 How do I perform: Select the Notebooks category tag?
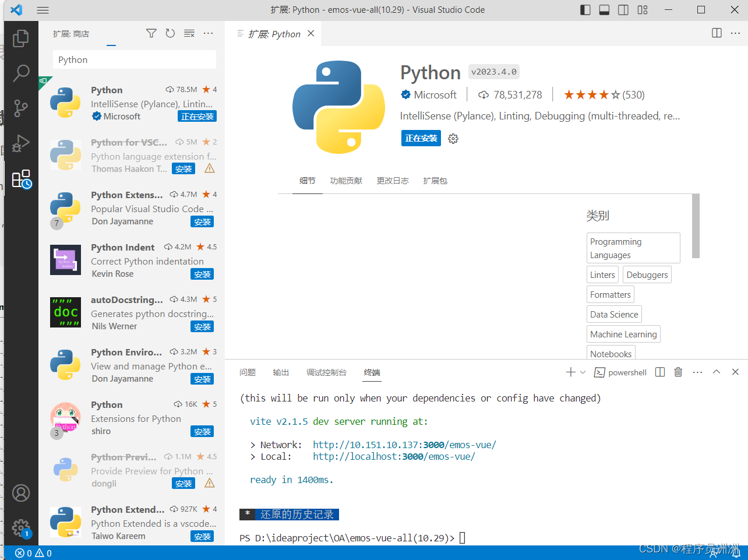pyautogui.click(x=611, y=353)
